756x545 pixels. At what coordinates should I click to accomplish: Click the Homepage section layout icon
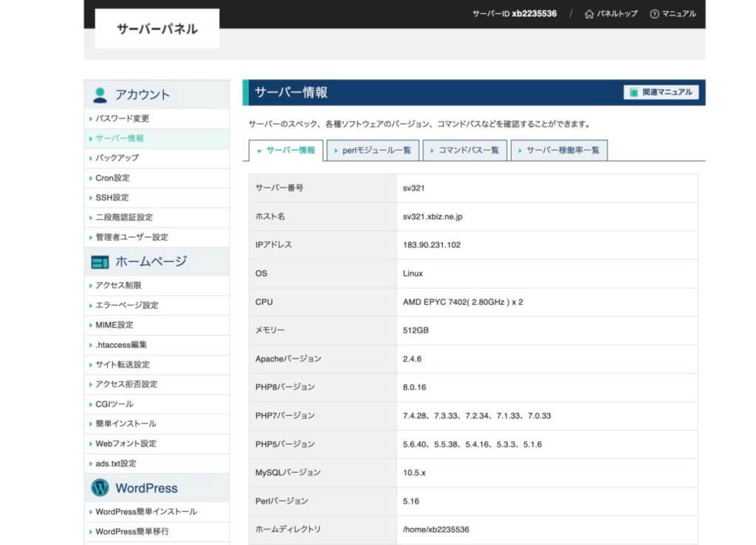pyautogui.click(x=100, y=262)
